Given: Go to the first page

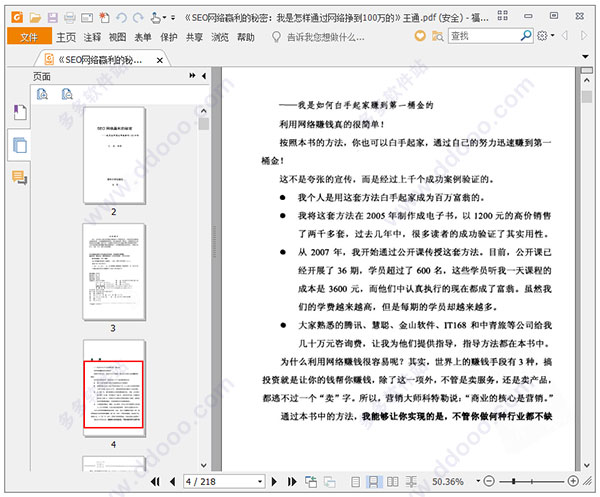Looking at the screenshot, I should pos(155,481).
